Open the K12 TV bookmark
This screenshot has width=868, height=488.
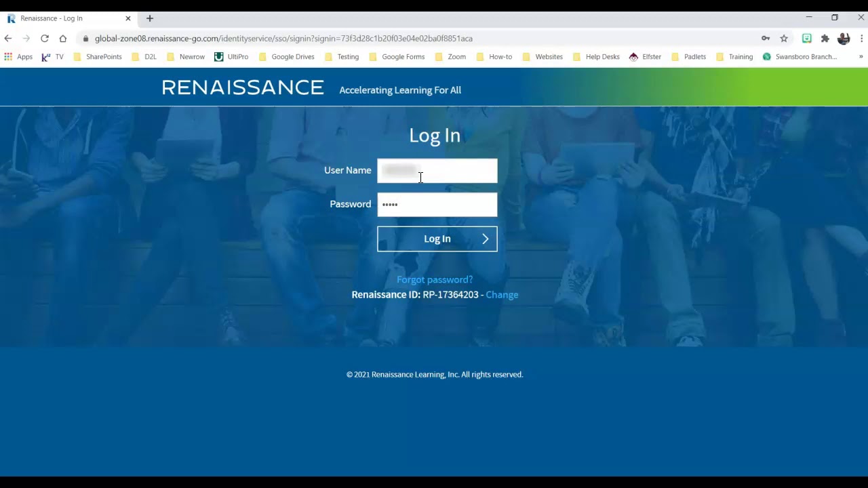52,57
